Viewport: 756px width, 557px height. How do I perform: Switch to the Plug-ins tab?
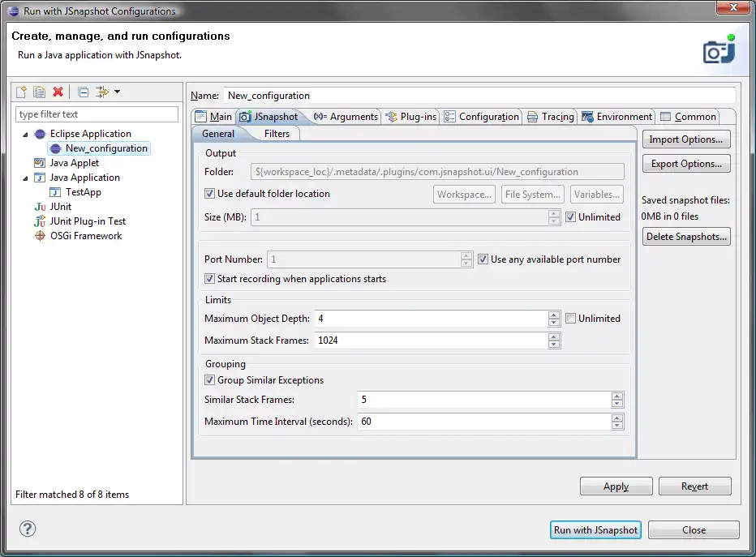(411, 117)
